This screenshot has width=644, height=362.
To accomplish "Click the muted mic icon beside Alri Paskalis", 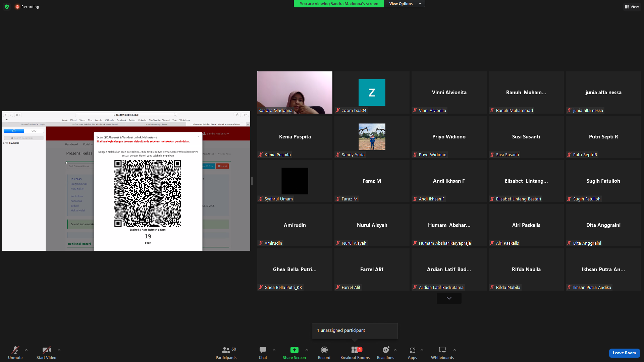I will pos(492,243).
